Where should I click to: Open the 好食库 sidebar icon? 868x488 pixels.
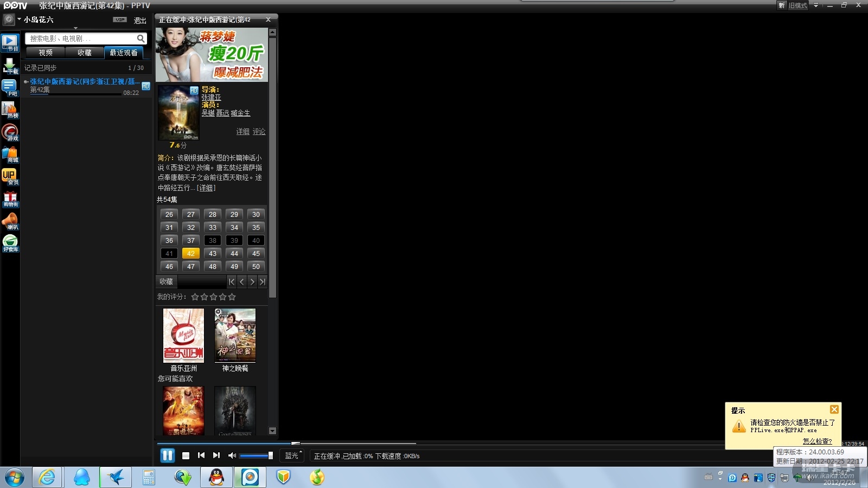[x=10, y=243]
